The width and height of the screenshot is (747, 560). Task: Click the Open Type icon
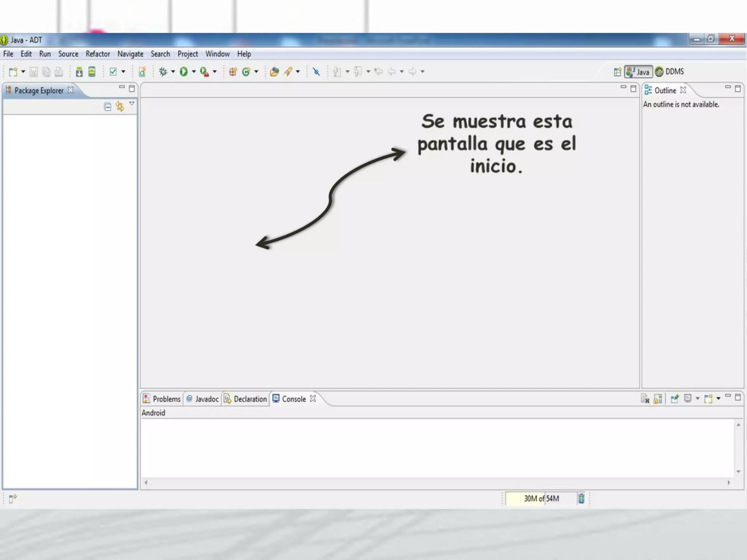tap(274, 72)
